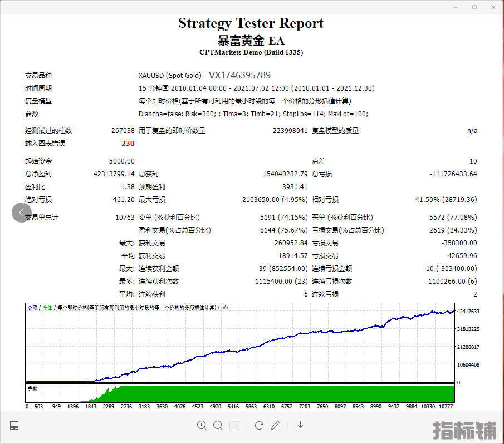The width and height of the screenshot is (504, 444).
Task: Click initial deposit value 5000.00
Action: (122, 161)
